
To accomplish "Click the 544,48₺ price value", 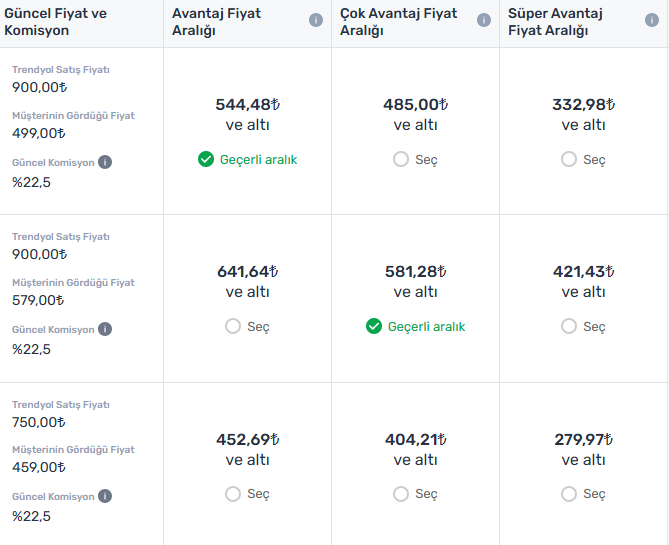I will pos(247,105).
